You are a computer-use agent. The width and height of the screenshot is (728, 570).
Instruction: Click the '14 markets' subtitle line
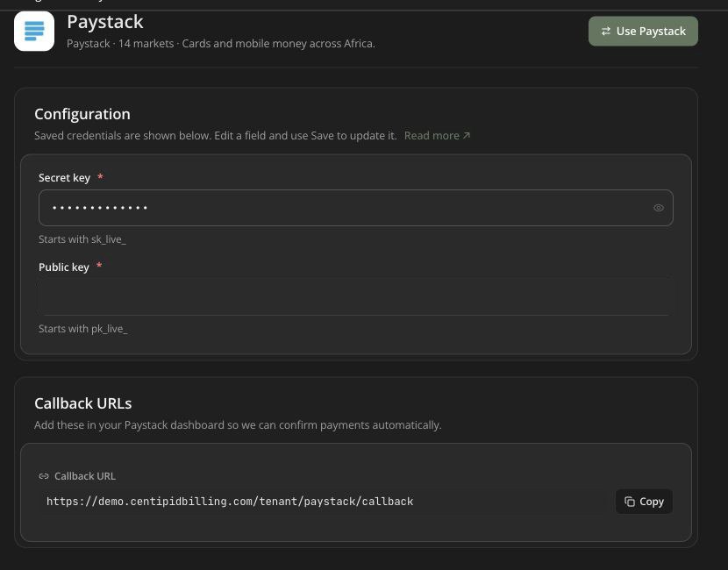point(221,44)
